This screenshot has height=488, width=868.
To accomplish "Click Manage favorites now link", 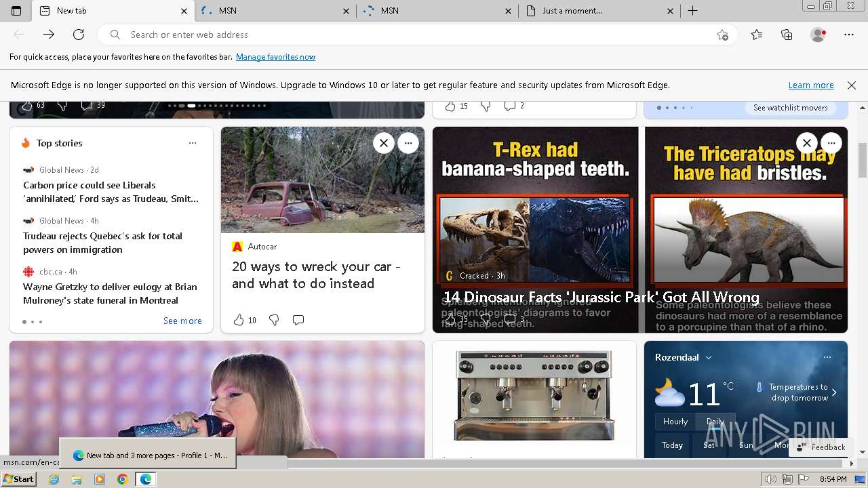I will 275,57.
